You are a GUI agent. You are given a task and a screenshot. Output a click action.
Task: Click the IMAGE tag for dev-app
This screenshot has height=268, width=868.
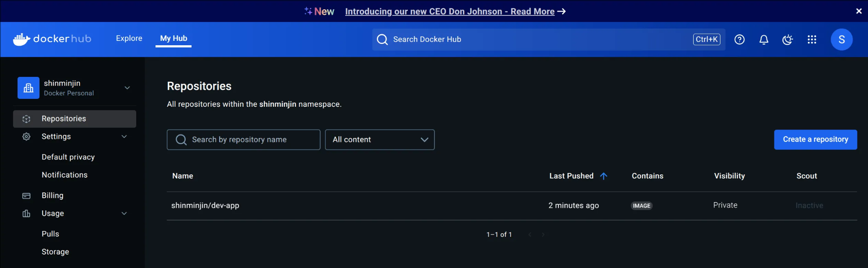click(642, 206)
